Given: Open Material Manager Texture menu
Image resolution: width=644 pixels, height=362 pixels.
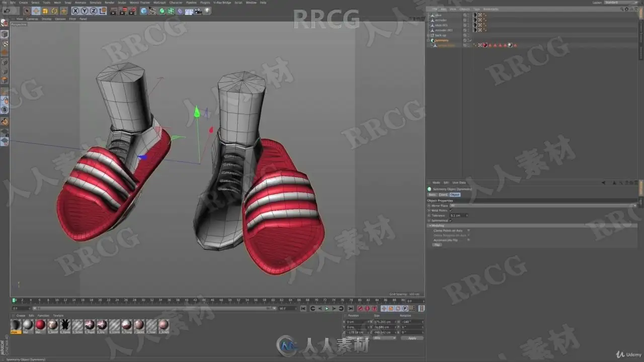Looking at the screenshot, I should coord(58,315).
